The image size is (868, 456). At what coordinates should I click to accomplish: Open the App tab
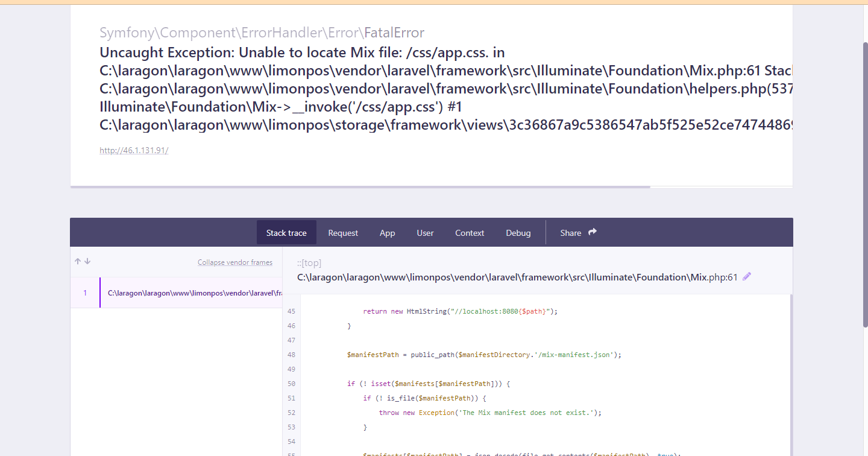click(x=387, y=232)
